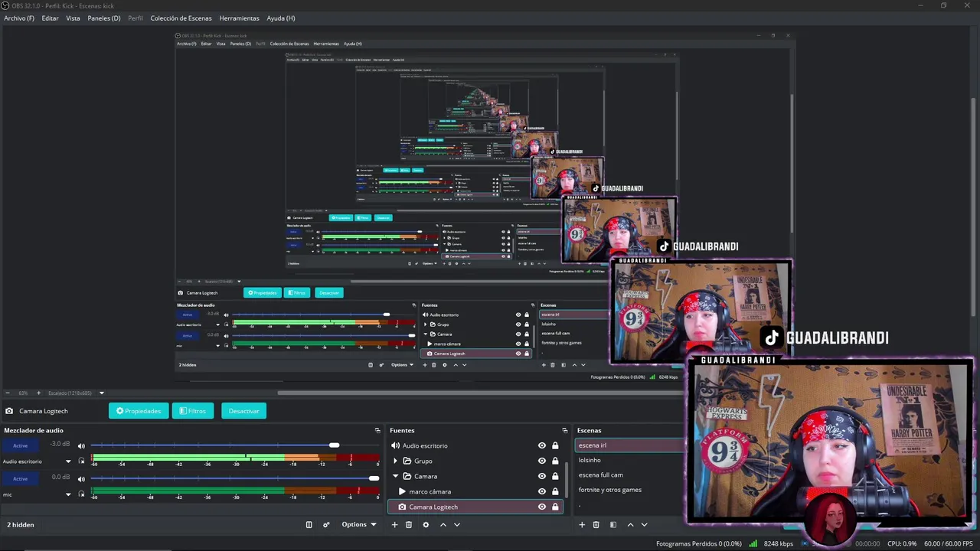Toggle monitoring headphone icon for mic
980x551 pixels.
point(81,494)
